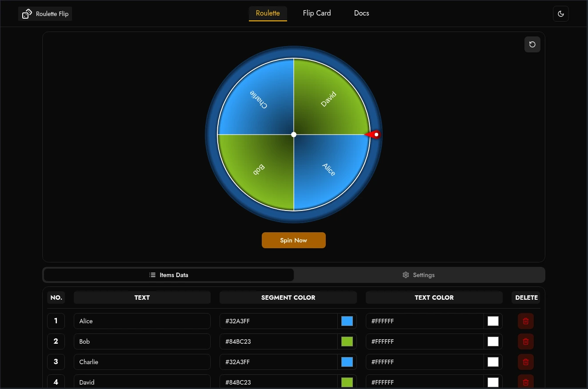This screenshot has height=389, width=588.
Task: Open Charlie's blue segment color swatch
Action: [347, 362]
